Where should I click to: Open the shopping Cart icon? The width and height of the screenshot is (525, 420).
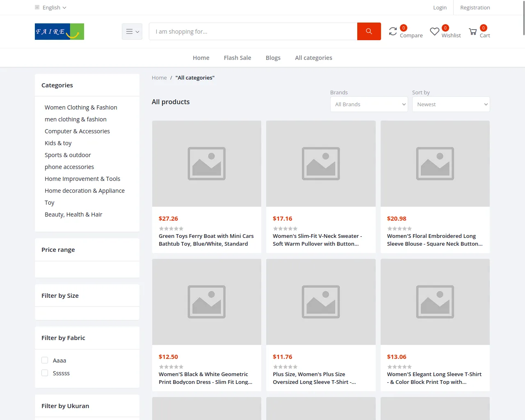(473, 32)
